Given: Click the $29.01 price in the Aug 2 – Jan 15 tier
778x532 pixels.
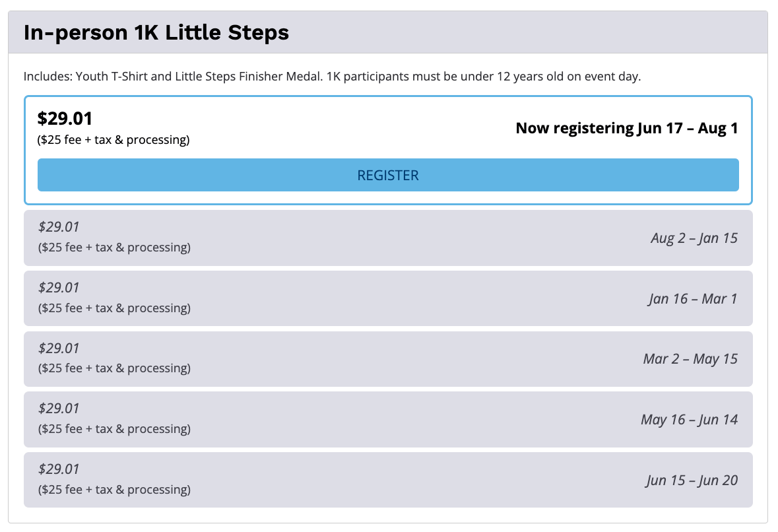Looking at the screenshot, I should [59, 227].
